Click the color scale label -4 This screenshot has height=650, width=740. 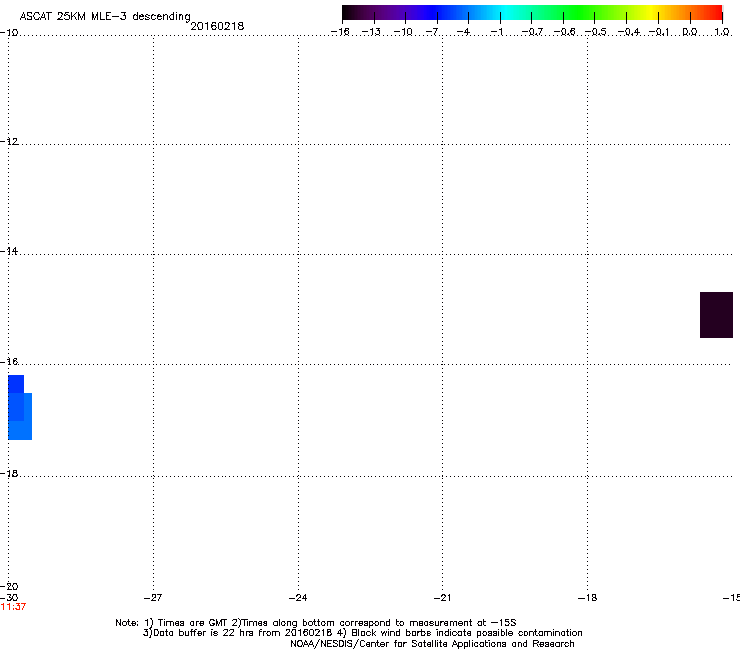(x=463, y=32)
